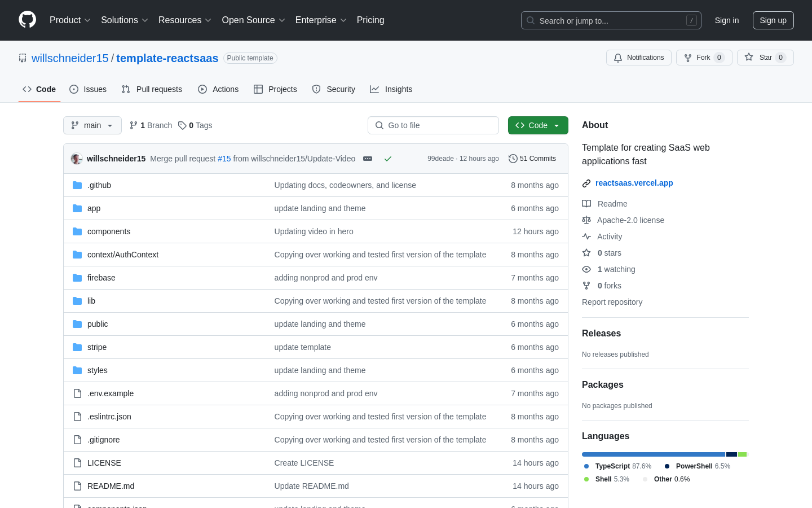The image size is (812, 508).
Task: Expand the Open Source menu
Action: point(254,20)
